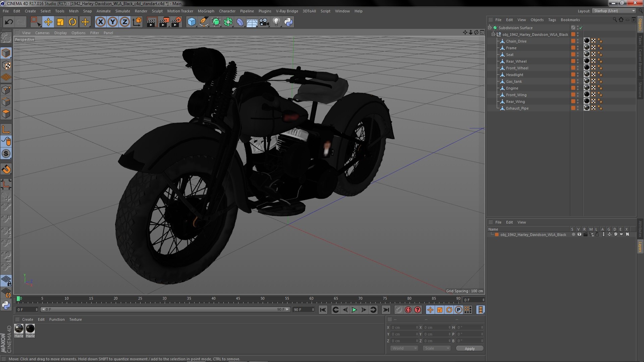644x362 pixels.
Task: Select Gas_tank object in tree
Action: pyautogui.click(x=514, y=81)
